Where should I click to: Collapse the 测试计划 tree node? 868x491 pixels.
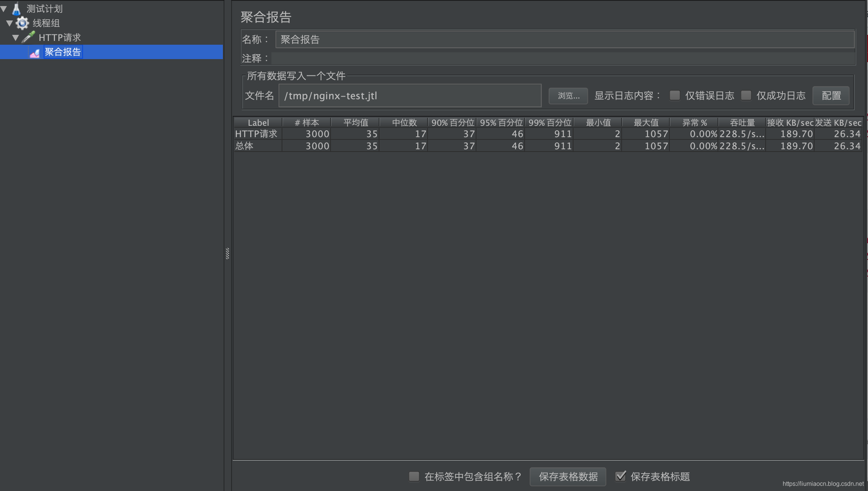coord(4,8)
